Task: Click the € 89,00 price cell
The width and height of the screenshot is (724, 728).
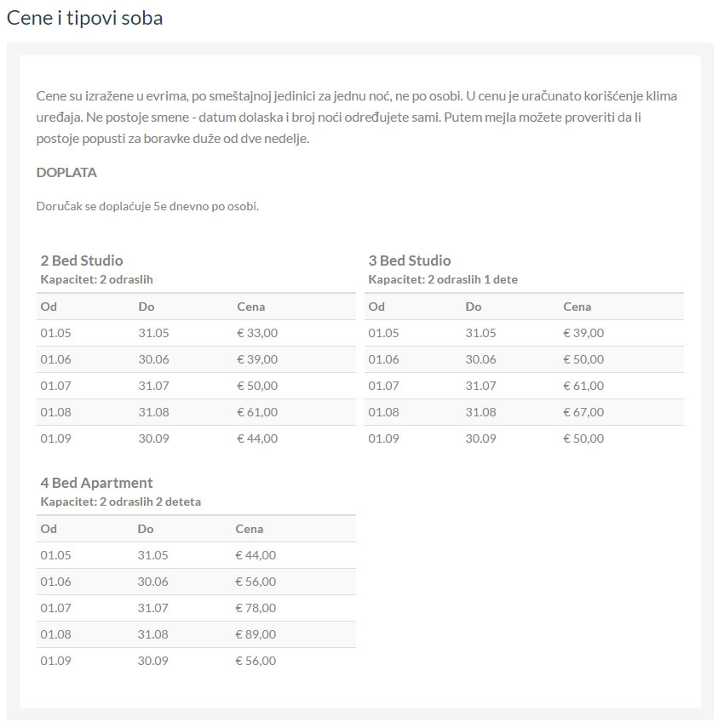Action: (x=256, y=634)
